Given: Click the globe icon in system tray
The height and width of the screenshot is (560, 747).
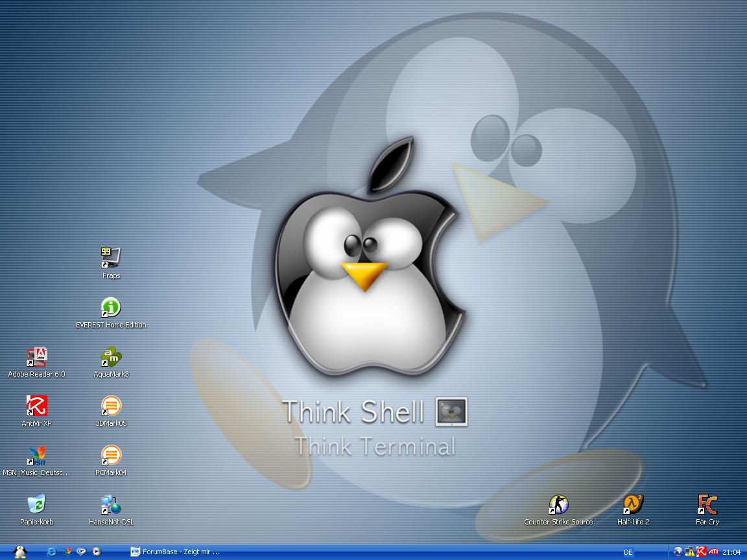Looking at the screenshot, I should pos(678,552).
